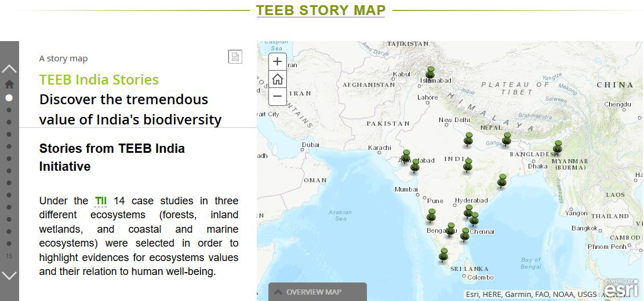Screen dimensions: 644x301
Task: Open the TII abbreviation link
Action: [101, 201]
